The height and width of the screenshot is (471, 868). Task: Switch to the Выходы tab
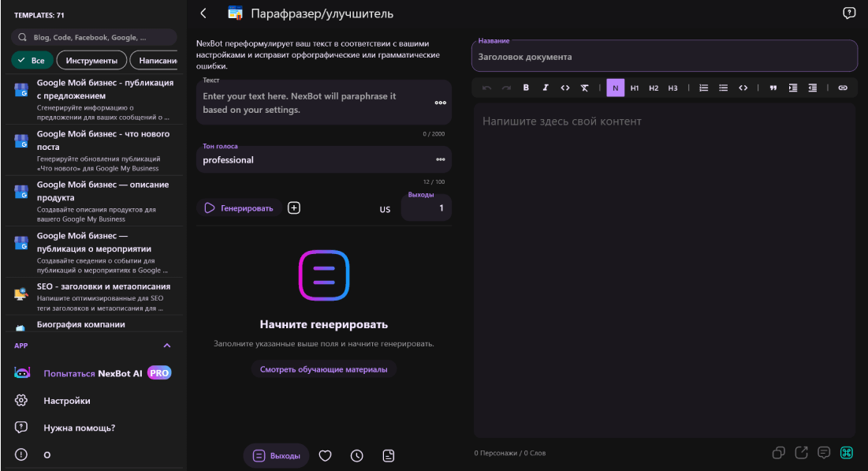click(x=276, y=455)
